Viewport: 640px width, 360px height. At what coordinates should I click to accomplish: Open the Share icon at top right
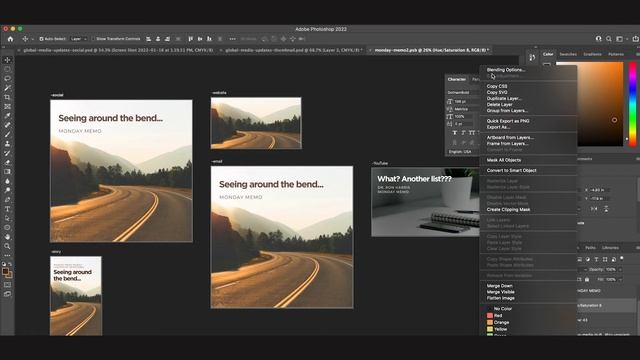(x=636, y=39)
